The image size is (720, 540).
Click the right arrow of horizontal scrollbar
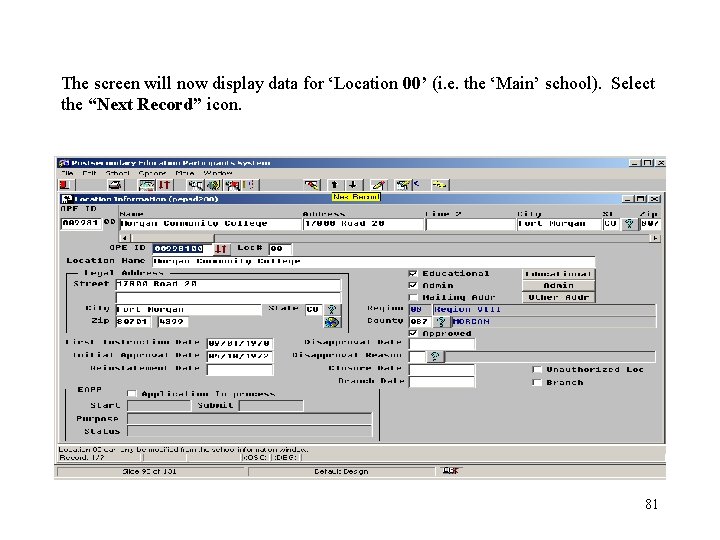point(655,238)
